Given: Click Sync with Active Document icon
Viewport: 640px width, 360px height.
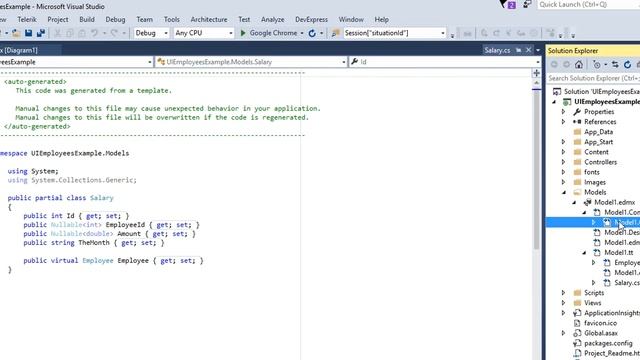Looking at the screenshot, I should [x=615, y=64].
